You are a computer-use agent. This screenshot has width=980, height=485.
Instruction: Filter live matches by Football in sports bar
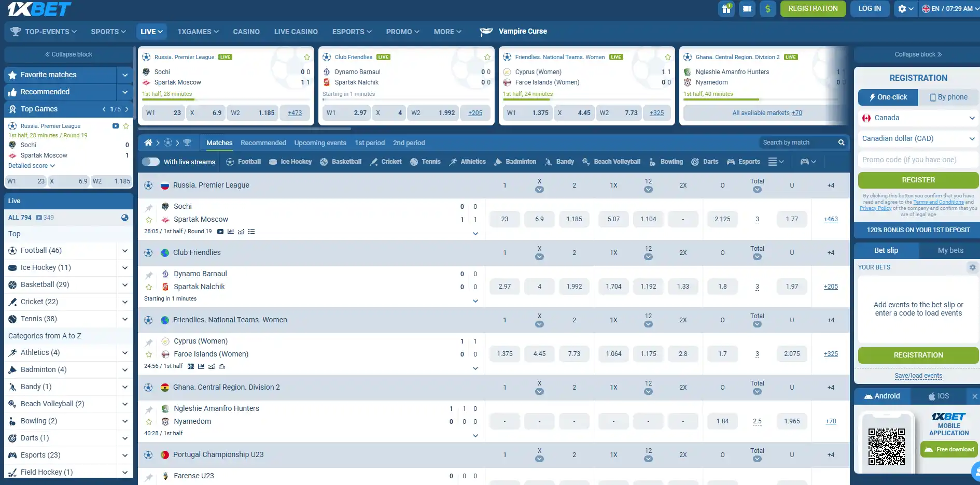pyautogui.click(x=244, y=162)
